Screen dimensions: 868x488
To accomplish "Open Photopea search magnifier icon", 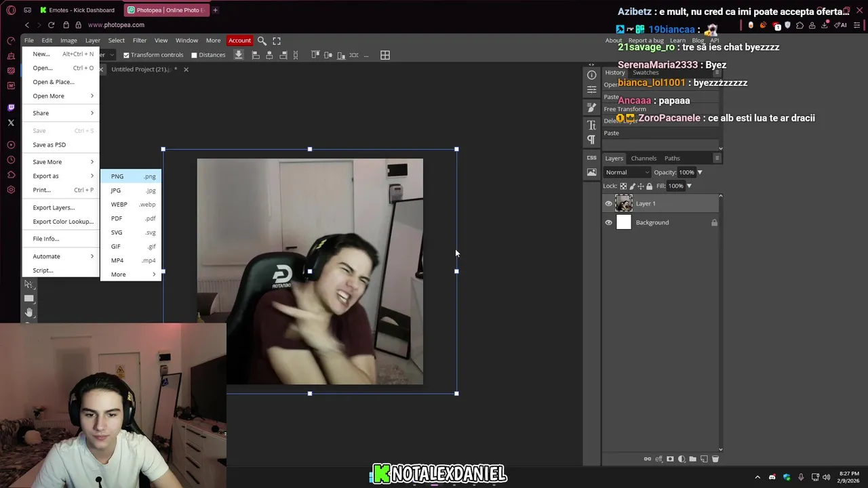I will pos(262,41).
